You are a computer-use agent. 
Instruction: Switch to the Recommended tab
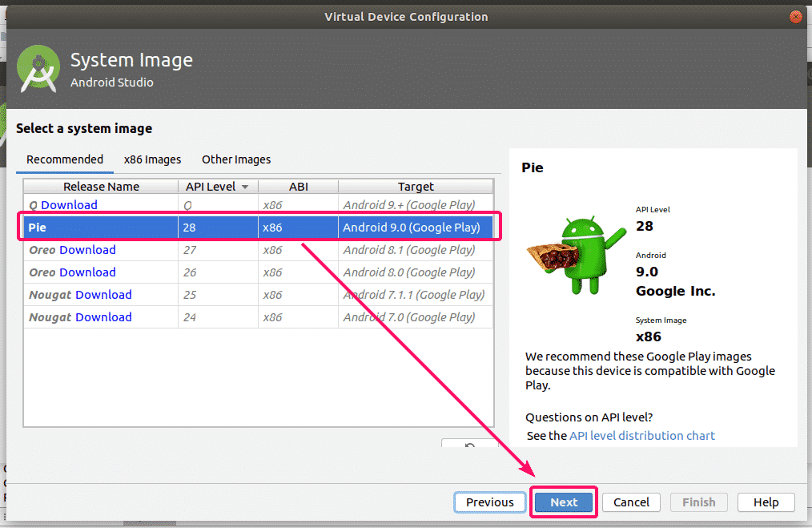click(65, 159)
